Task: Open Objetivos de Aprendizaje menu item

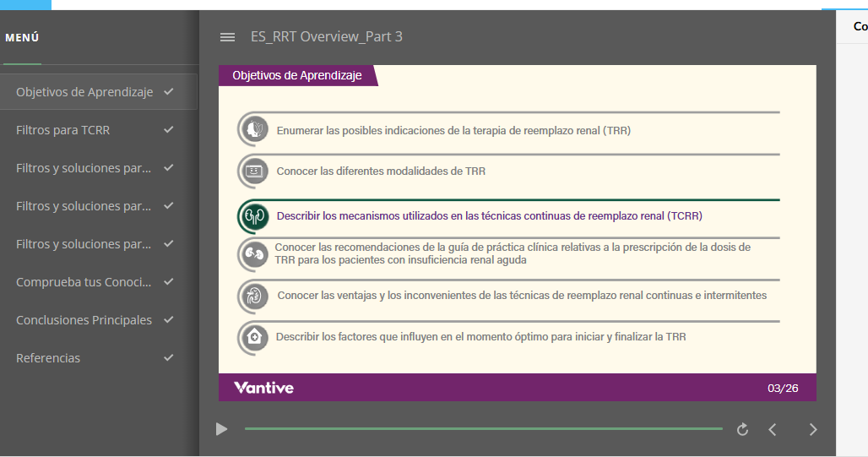Action: click(99, 92)
